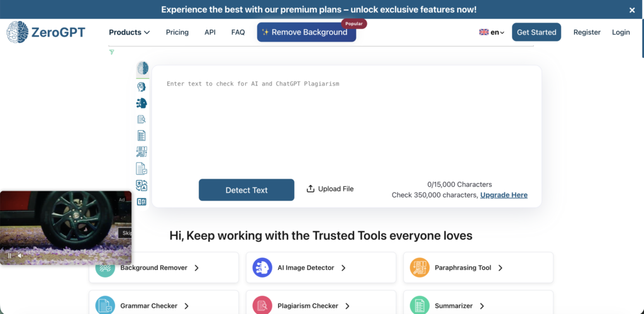This screenshot has width=644, height=314.
Task: Open the Register link
Action: (587, 32)
